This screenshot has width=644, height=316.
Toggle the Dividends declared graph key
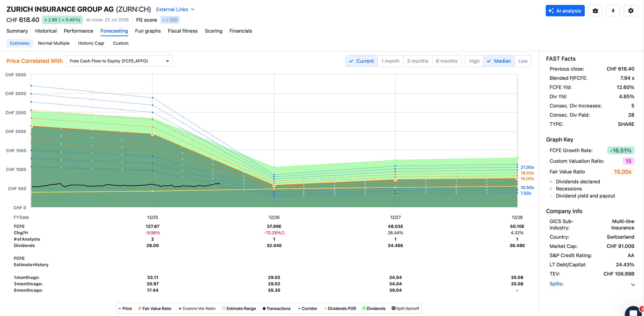(x=575, y=182)
